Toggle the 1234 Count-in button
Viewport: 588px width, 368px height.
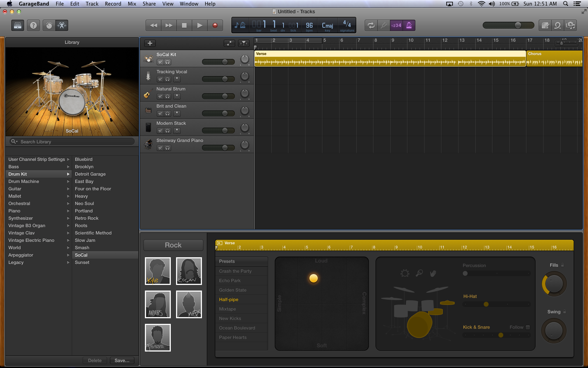(396, 25)
